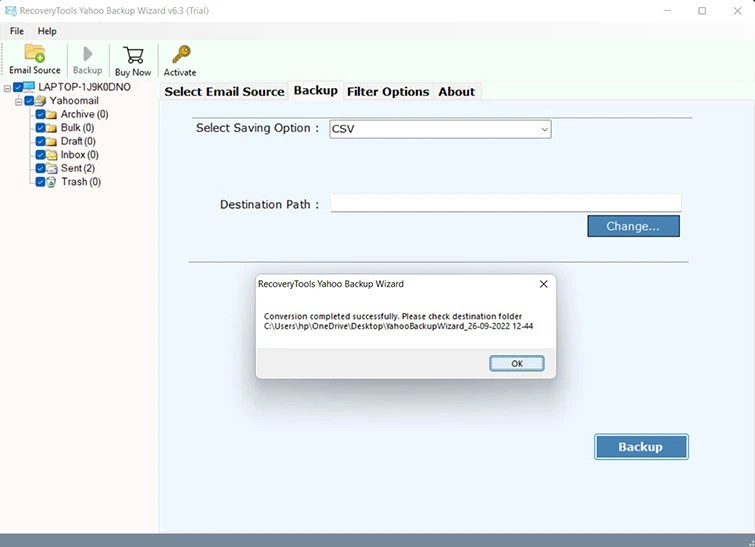Uncheck the Yahoomail checkbox
The height and width of the screenshot is (547, 755).
coord(29,101)
